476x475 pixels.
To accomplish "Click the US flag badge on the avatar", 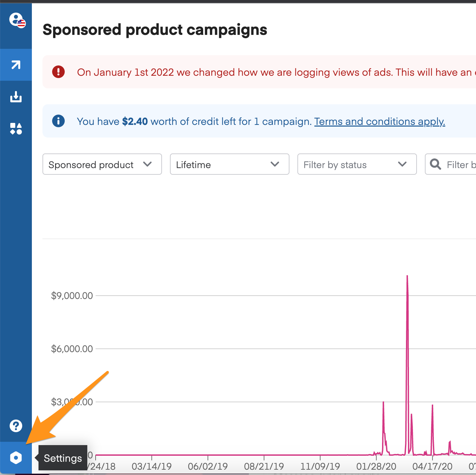I will tap(22, 24).
